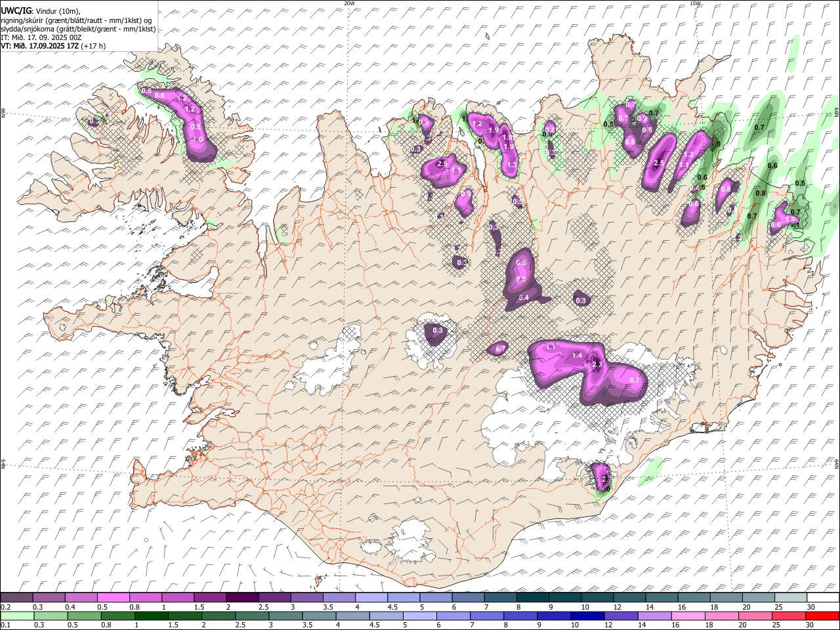Click the 'rigning/skúrir' legend description line

pyautogui.click(x=76, y=20)
